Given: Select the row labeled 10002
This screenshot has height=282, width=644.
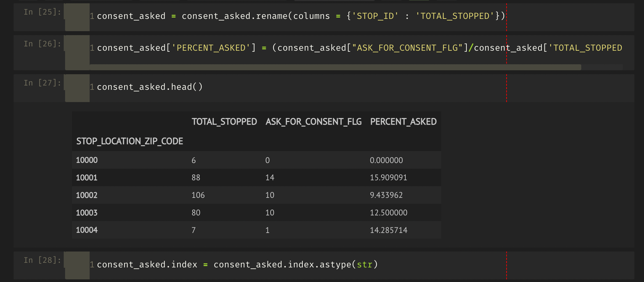Looking at the screenshot, I should pos(87,196).
